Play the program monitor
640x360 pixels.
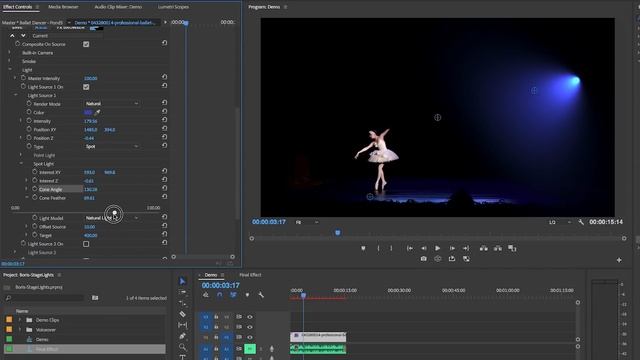438,248
